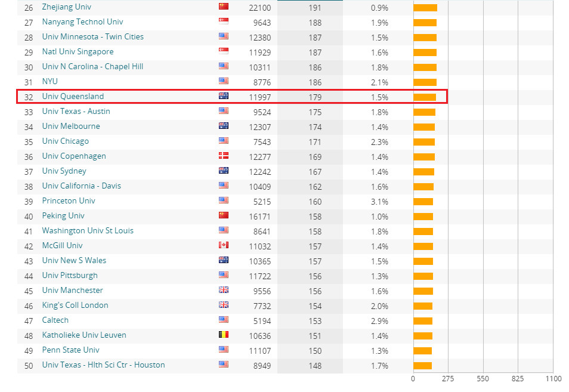Click the Australian flag in the Univ Queensland row

(x=224, y=96)
